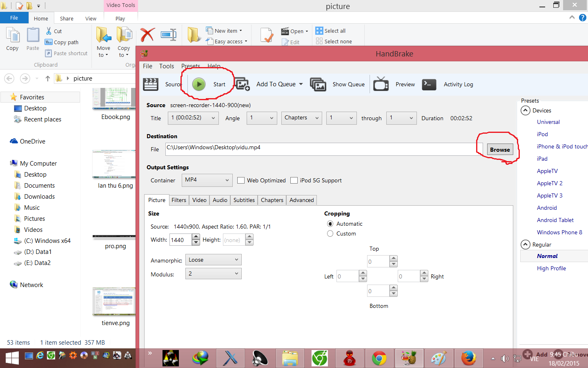Viewport: 588px width, 368px height.
Task: Open File Explorer from taskbar
Action: pos(290,359)
